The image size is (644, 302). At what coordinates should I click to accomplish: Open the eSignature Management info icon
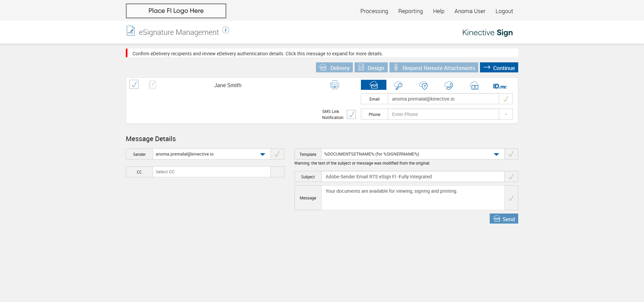226,30
